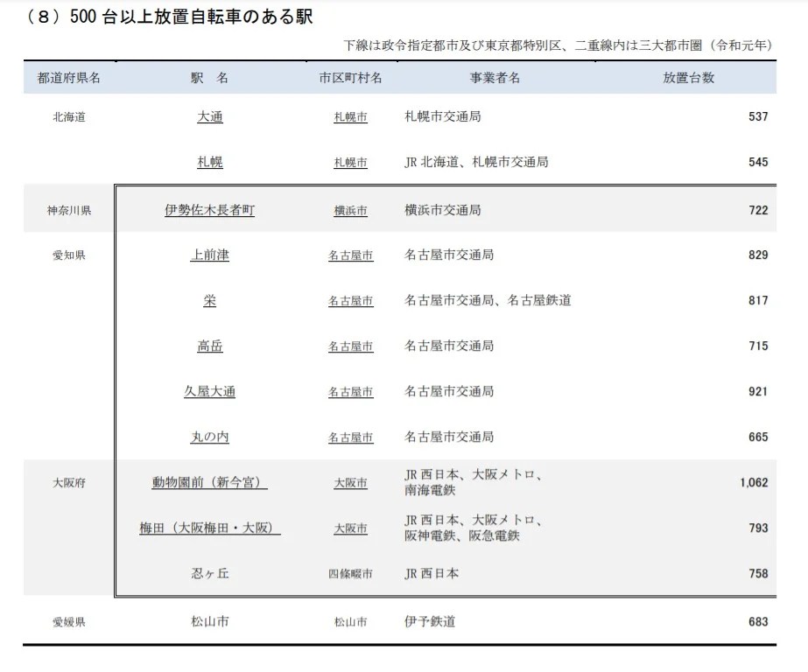Click the operator text ending '南海電鉄'
Screen dimensions: 808x672
(473, 482)
